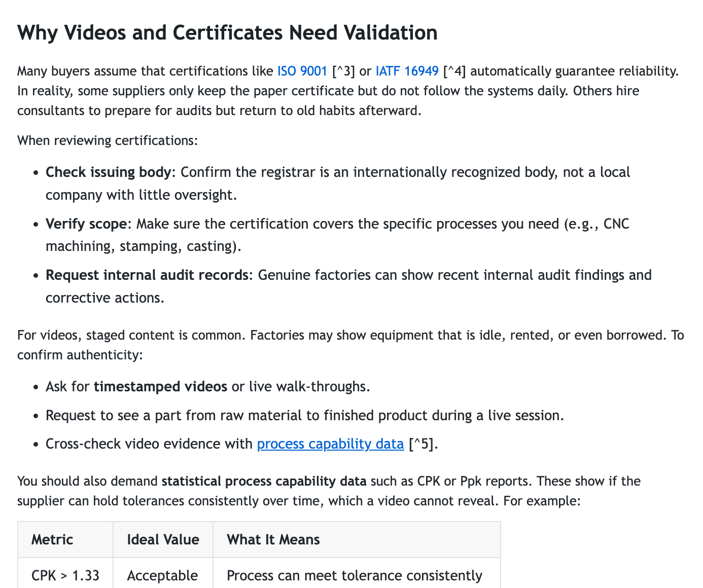Click 'Process can meet tolerance consistently' cell
This screenshot has width=703, height=588.
355,576
